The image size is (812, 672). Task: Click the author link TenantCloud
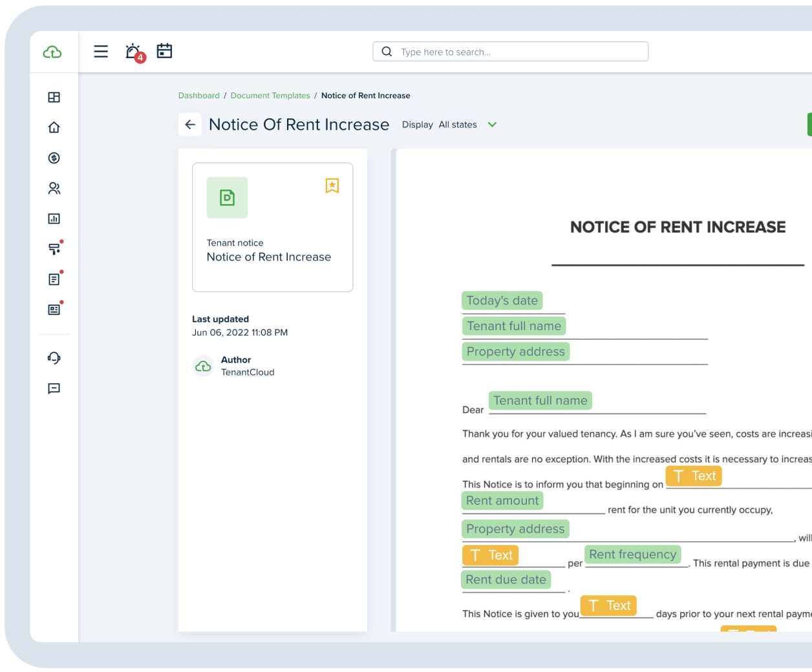click(248, 372)
